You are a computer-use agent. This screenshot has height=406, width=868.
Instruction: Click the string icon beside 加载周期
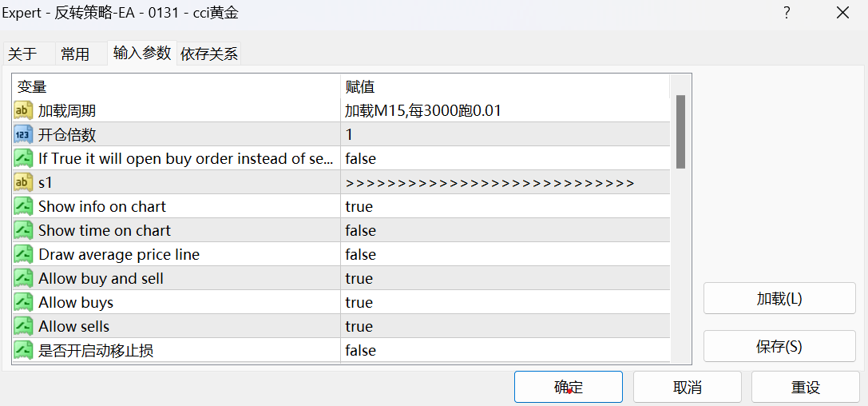(x=23, y=111)
